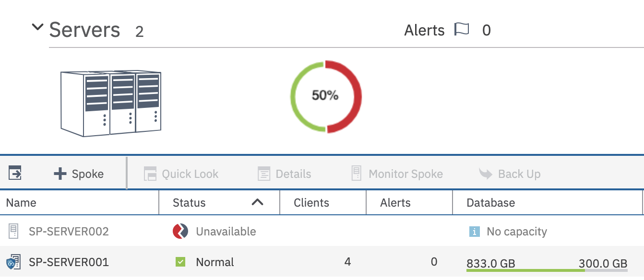Click the green Normal status checkbox

(180, 262)
